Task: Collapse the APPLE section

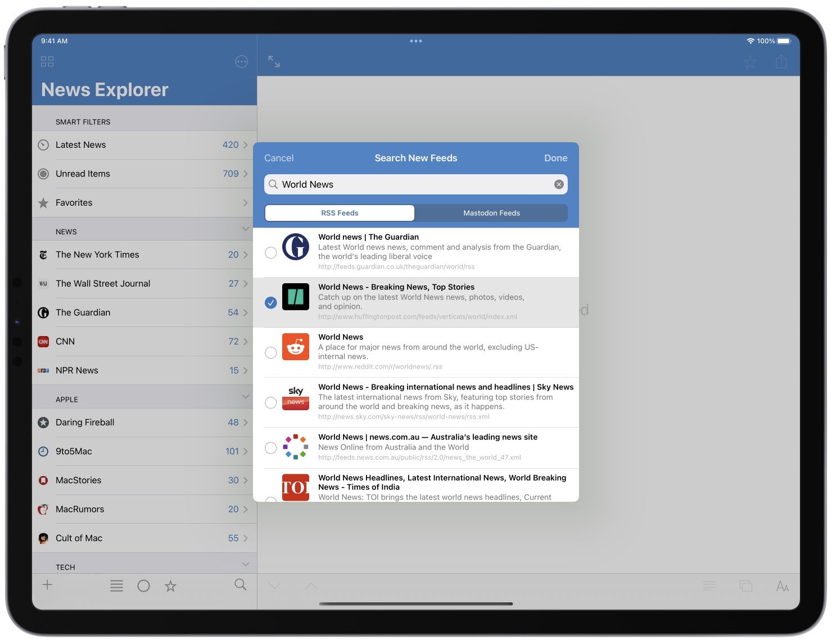Action: pyautogui.click(x=245, y=396)
